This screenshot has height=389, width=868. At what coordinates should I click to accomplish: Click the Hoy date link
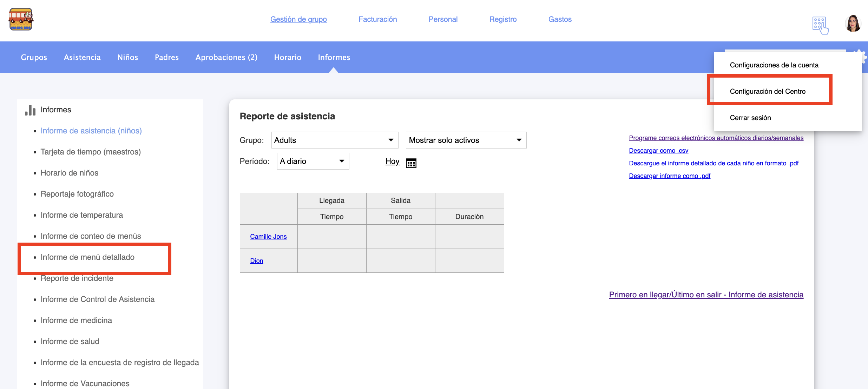[x=392, y=161]
